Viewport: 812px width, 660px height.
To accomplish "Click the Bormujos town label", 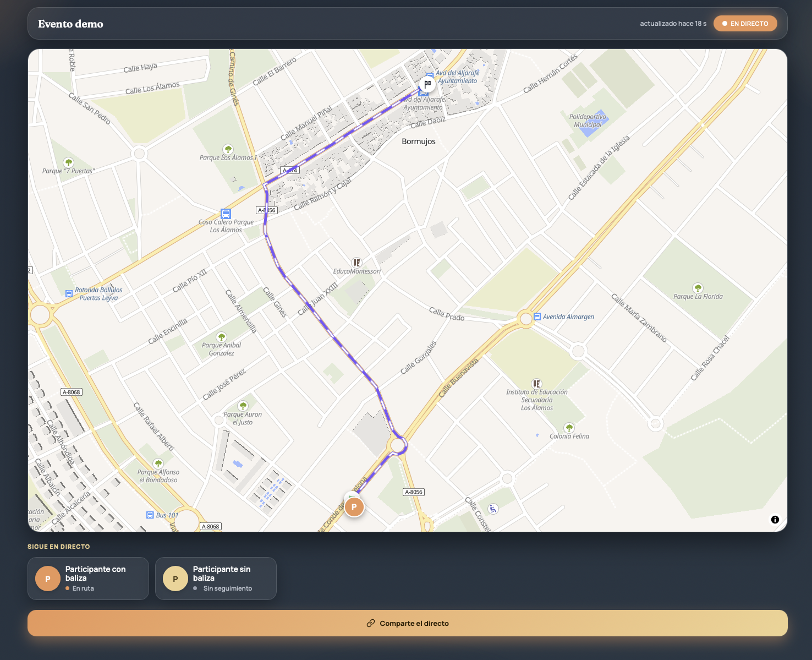I will pyautogui.click(x=419, y=141).
